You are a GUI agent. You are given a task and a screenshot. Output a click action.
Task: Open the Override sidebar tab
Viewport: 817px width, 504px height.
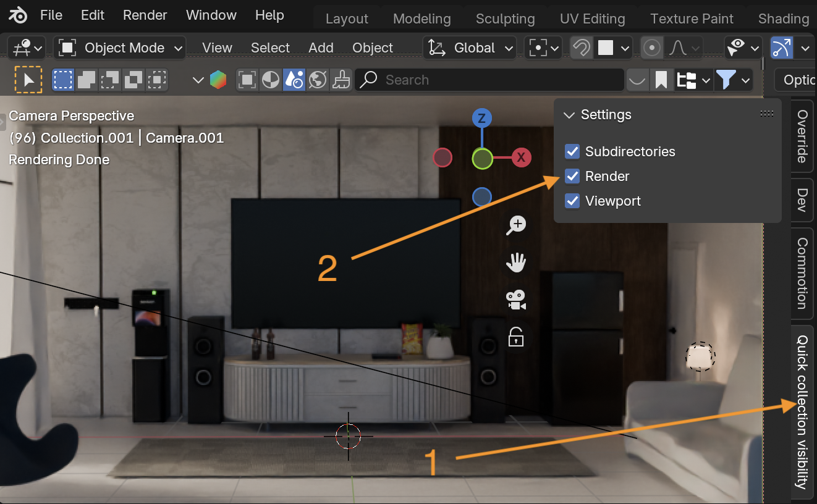tap(802, 136)
